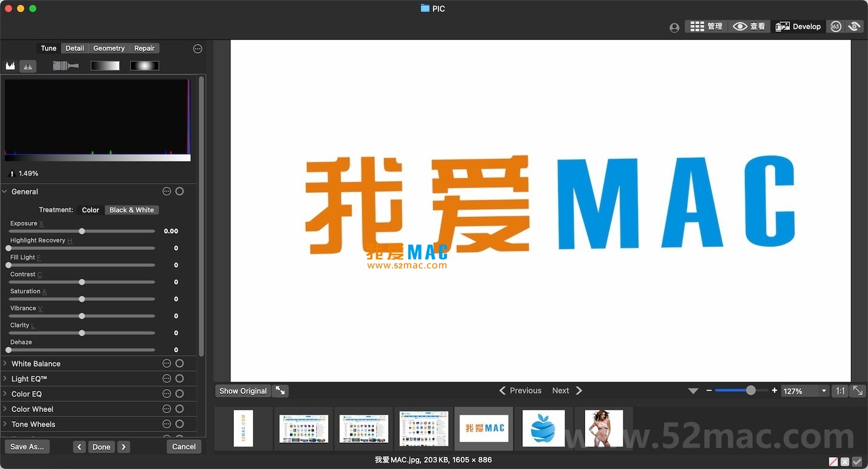Open the dropdown triangle beside the zoom slider
Viewport: 868px width, 469px height.
click(x=693, y=391)
